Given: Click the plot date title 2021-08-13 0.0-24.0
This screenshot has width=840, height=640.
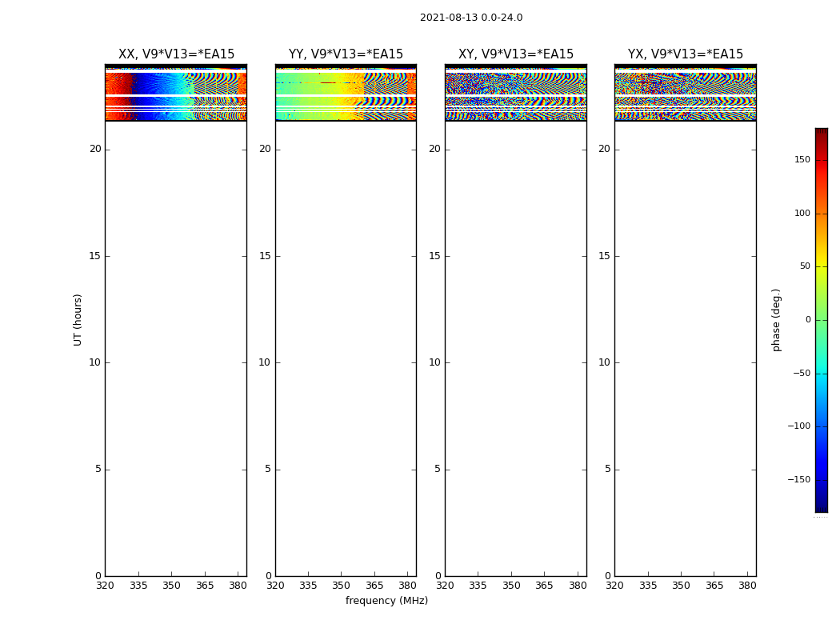Looking at the screenshot, I should tap(471, 18).
